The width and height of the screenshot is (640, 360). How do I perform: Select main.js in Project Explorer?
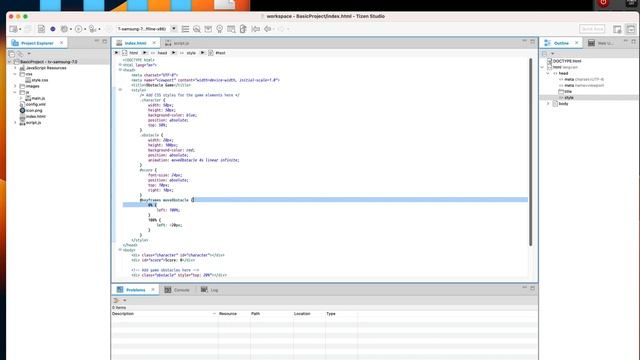pos(35,98)
